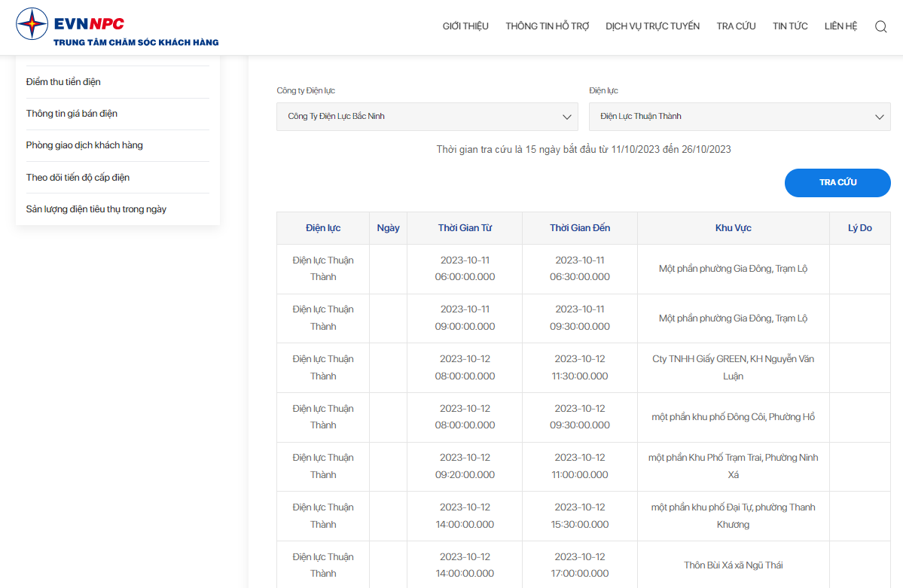Open the LIÊN HỆ menu item
Image resolution: width=903 pixels, height=588 pixels.
point(840,26)
